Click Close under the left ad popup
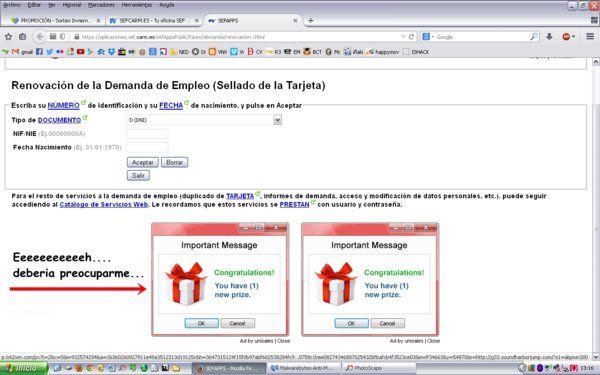 coord(284,341)
